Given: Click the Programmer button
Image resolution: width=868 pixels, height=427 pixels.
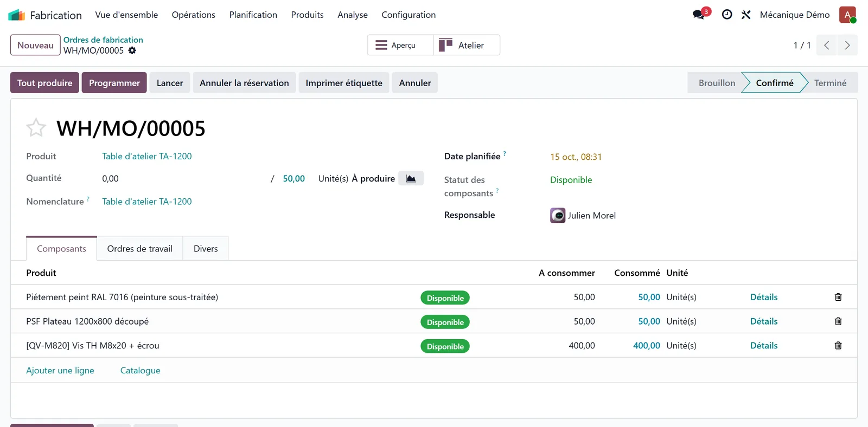Looking at the screenshot, I should coord(114,83).
